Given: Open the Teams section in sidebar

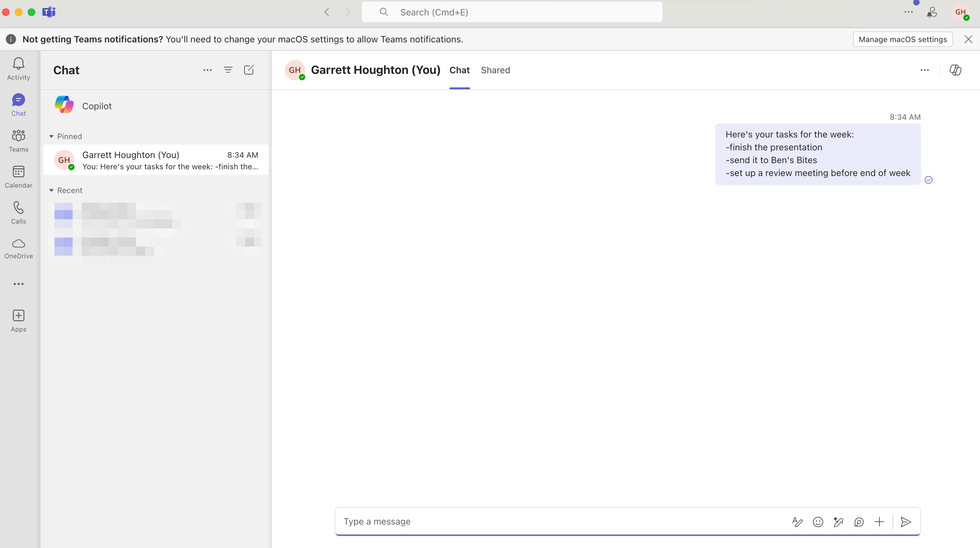Looking at the screenshot, I should pos(18,140).
